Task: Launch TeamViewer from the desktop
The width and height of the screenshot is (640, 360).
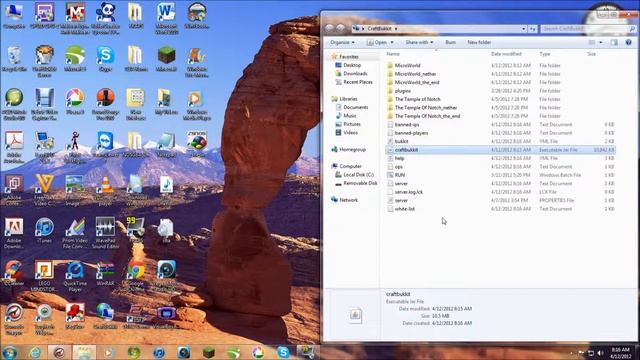Action: [105, 144]
